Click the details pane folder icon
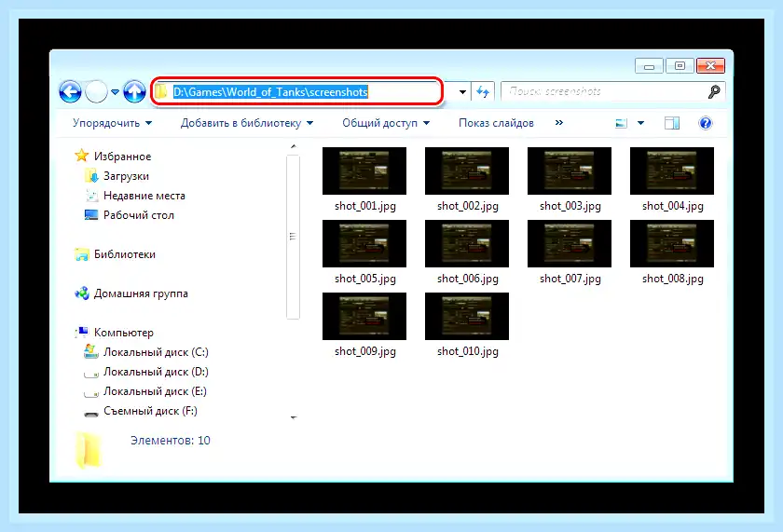Image resolution: width=783 pixels, height=532 pixels. click(x=89, y=450)
